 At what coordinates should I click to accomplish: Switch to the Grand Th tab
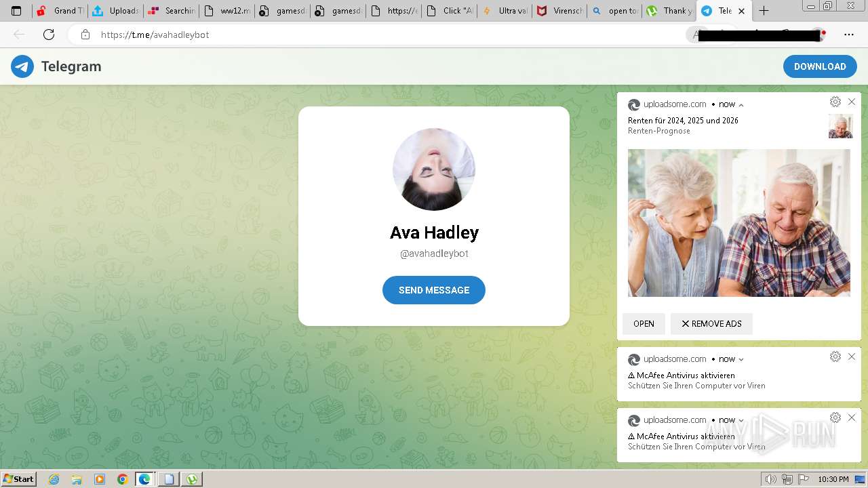[61, 11]
